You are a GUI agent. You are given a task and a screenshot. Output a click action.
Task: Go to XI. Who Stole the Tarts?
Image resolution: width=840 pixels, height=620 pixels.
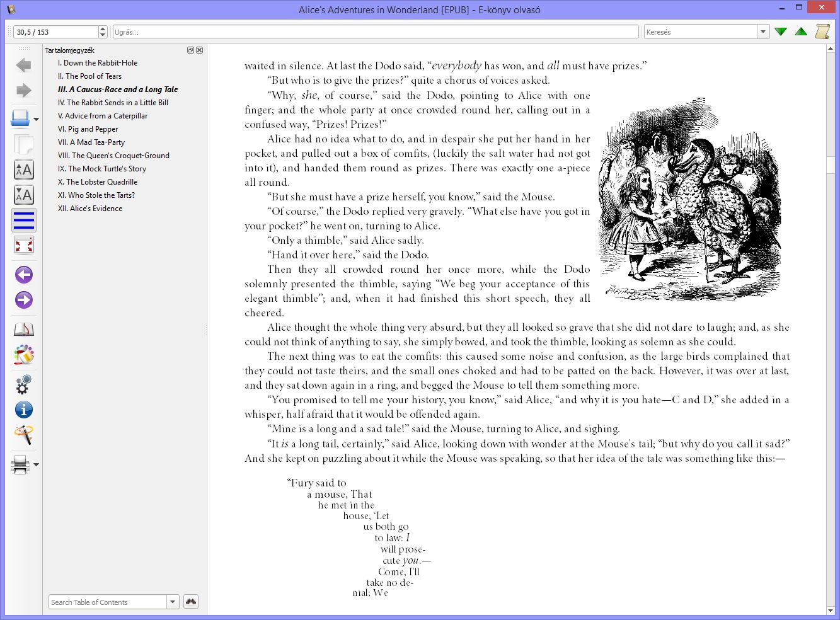click(x=96, y=195)
